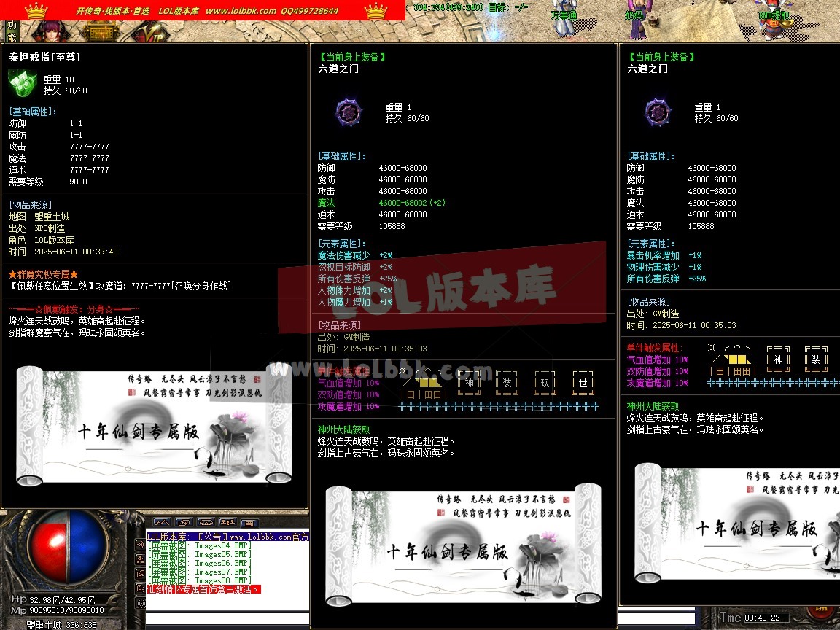Image resolution: width=840 pixels, height=630 pixels.
Task: Click the Images06.BMP screenshot message
Action: click(x=199, y=563)
